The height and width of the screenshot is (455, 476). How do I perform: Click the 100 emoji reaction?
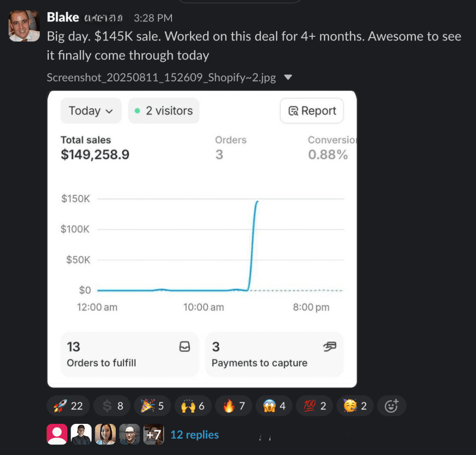click(x=315, y=406)
